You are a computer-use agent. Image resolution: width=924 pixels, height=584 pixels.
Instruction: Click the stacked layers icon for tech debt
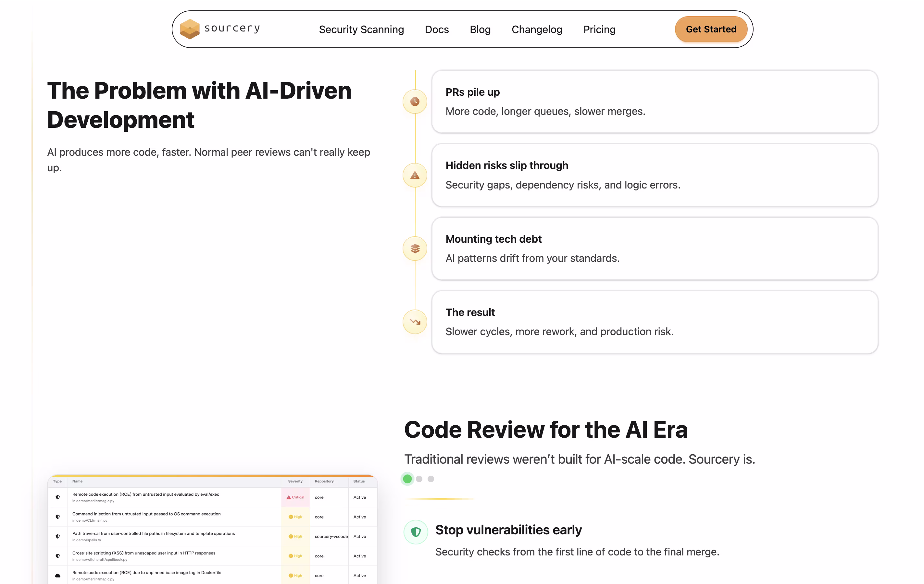coord(415,249)
